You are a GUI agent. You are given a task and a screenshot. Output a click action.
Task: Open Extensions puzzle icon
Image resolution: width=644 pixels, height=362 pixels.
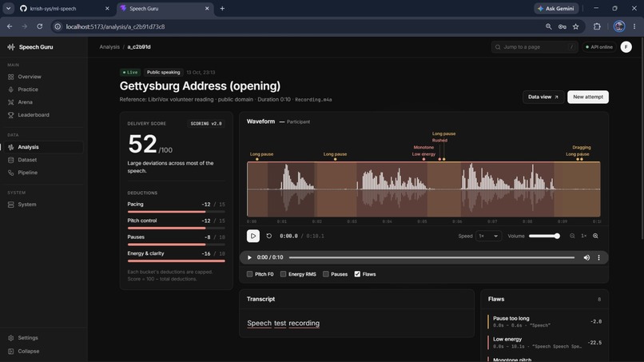(x=597, y=26)
